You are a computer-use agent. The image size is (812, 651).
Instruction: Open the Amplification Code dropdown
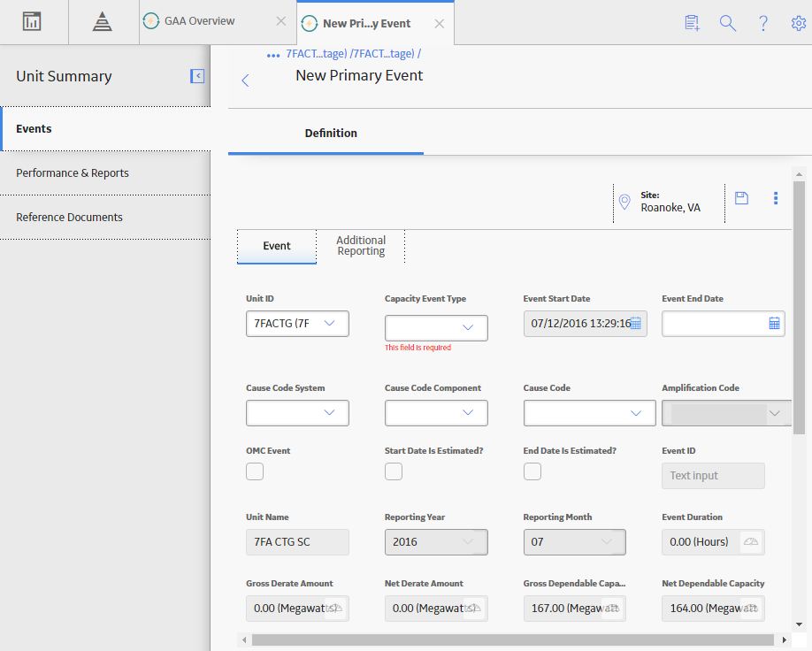[x=726, y=413]
